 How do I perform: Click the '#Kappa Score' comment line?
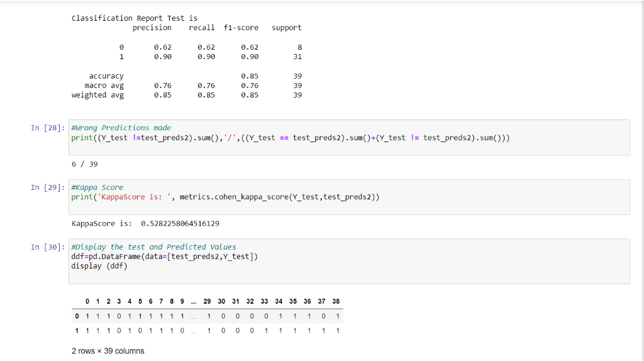pyautogui.click(x=97, y=187)
